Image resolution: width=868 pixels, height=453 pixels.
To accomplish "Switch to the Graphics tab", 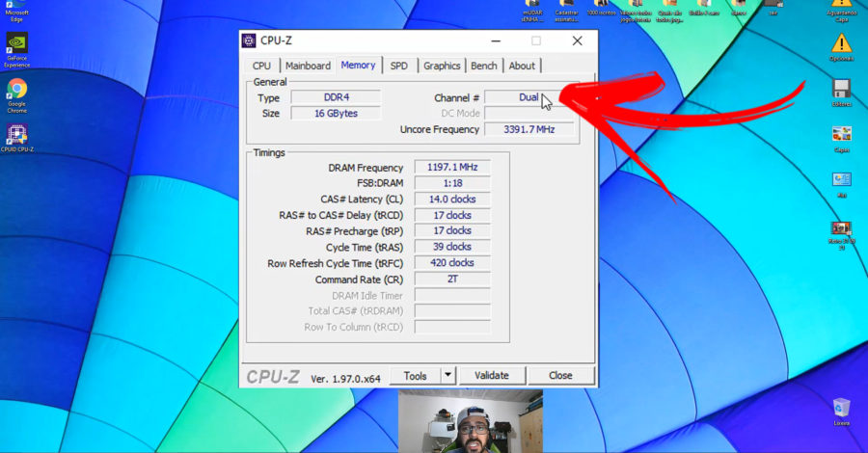I will pos(442,66).
